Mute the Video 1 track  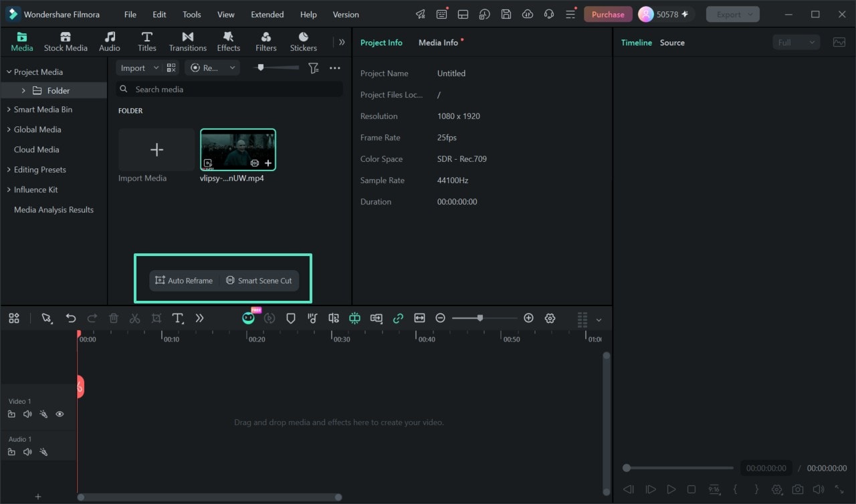(x=27, y=414)
